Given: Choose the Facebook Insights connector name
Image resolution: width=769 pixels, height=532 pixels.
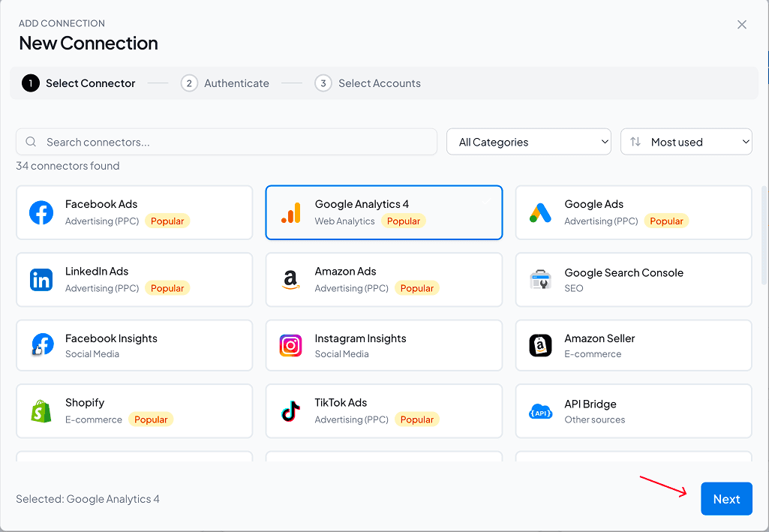Looking at the screenshot, I should click(x=111, y=338).
